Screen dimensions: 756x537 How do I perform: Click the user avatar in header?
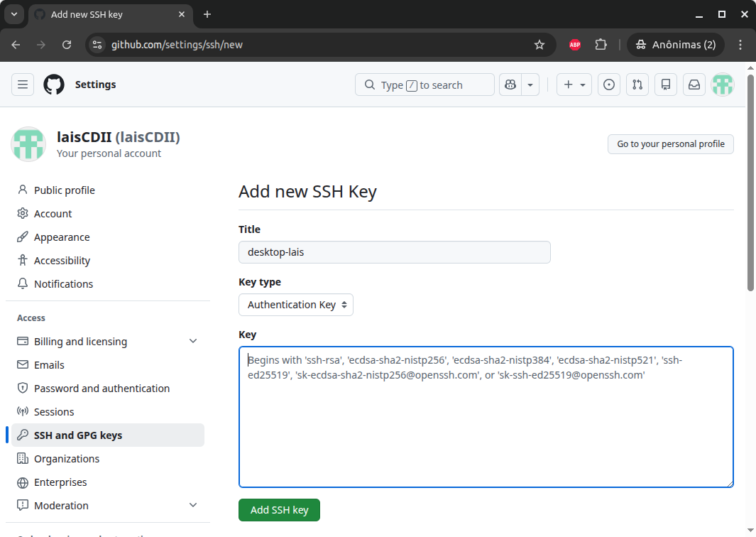pos(723,85)
